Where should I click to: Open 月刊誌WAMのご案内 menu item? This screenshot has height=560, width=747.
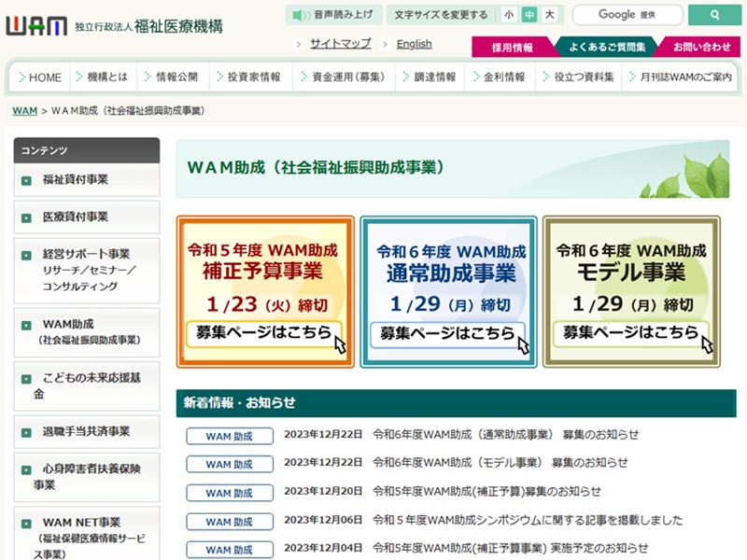click(x=681, y=77)
